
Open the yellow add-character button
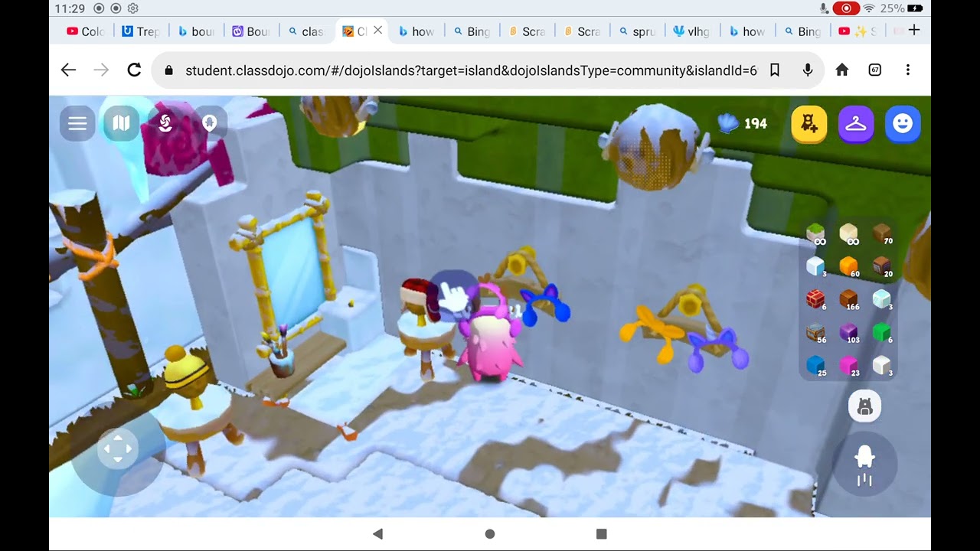tap(809, 123)
